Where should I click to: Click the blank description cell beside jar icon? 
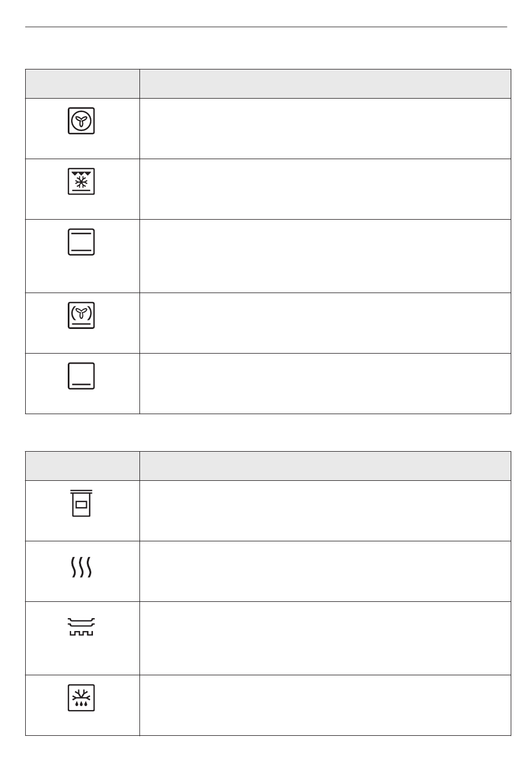[x=325, y=511]
